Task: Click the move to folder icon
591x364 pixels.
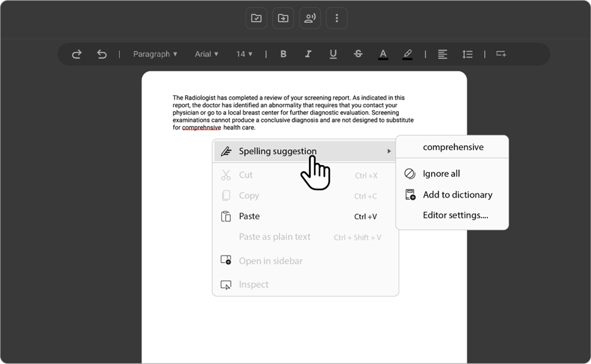Action: (283, 18)
